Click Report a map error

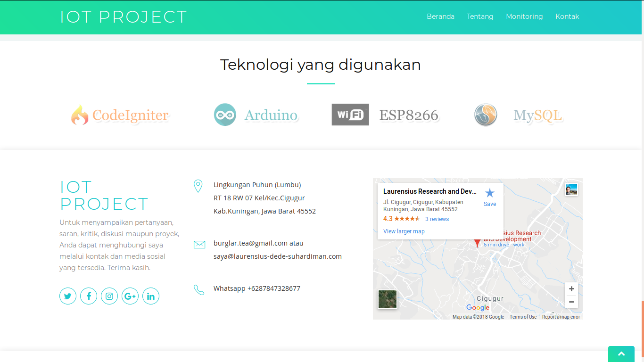(561, 317)
